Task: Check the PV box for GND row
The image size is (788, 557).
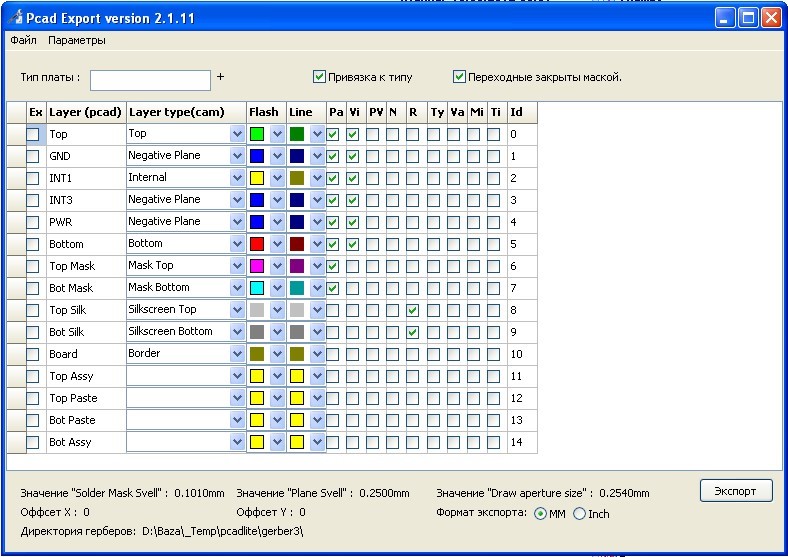Action: [x=372, y=156]
